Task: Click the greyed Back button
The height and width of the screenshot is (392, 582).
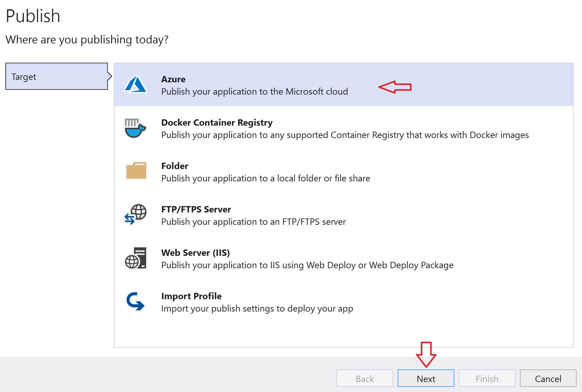Action: [x=365, y=378]
